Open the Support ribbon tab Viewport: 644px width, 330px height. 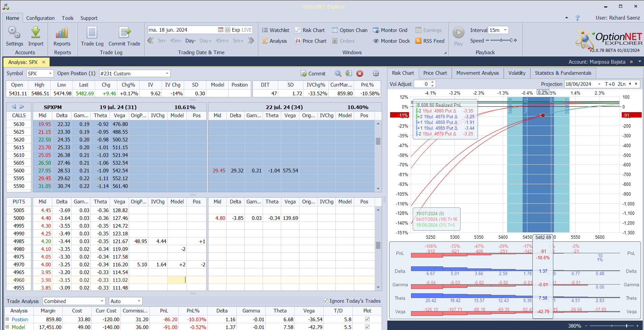point(89,18)
